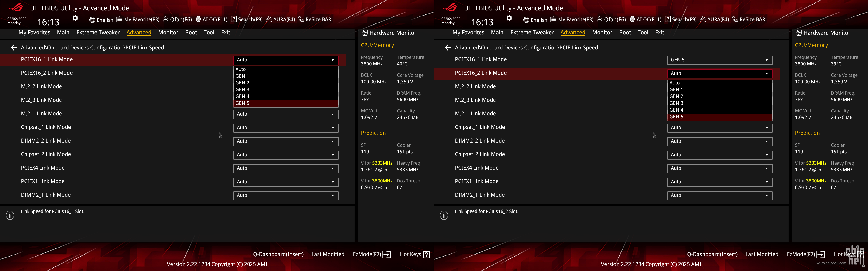Choose Auto option in left BIOS list
868x271 pixels.
point(286,69)
